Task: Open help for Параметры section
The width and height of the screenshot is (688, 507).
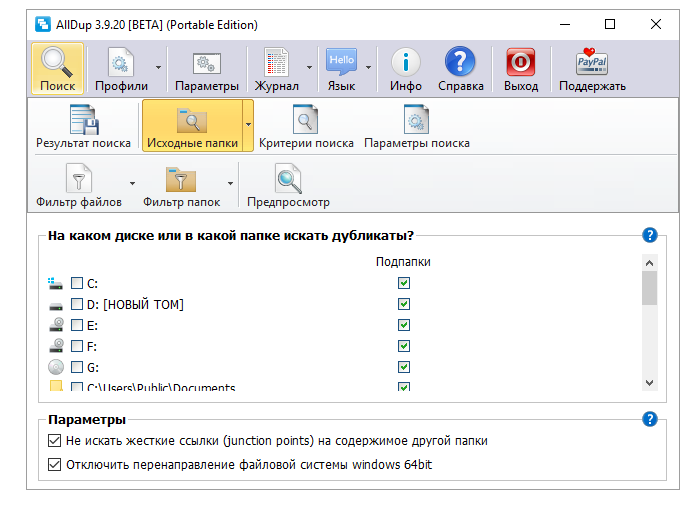Action: (649, 419)
